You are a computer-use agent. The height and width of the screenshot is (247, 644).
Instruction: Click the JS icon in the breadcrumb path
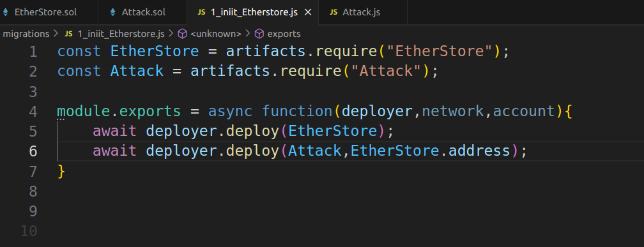click(69, 34)
